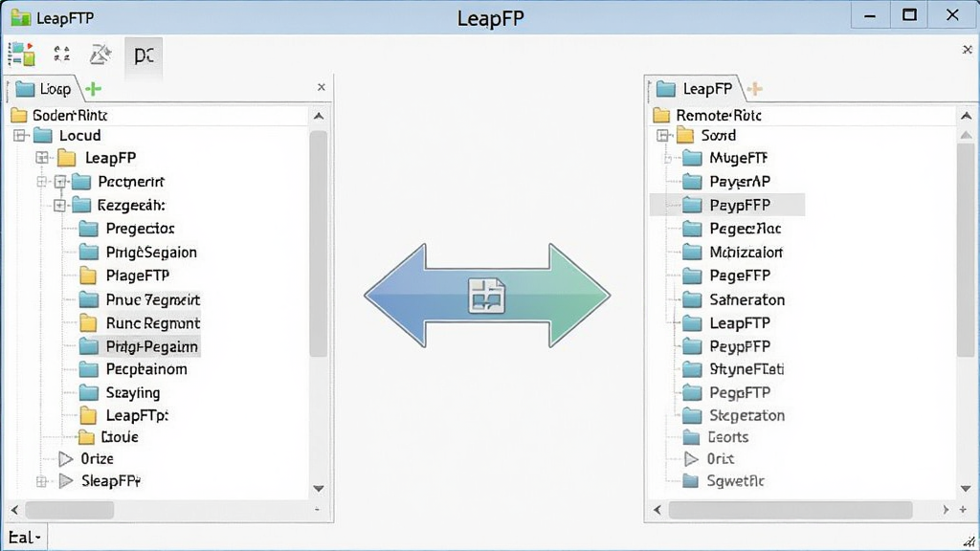Screen dimensions: 980x551
Task: Select the Runc Regmont folder
Action: pos(140,323)
